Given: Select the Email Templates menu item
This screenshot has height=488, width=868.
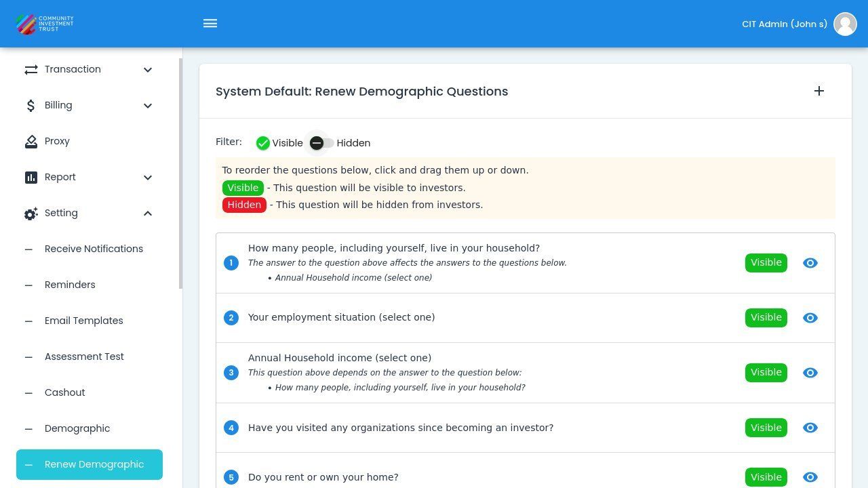Looking at the screenshot, I should (x=83, y=321).
